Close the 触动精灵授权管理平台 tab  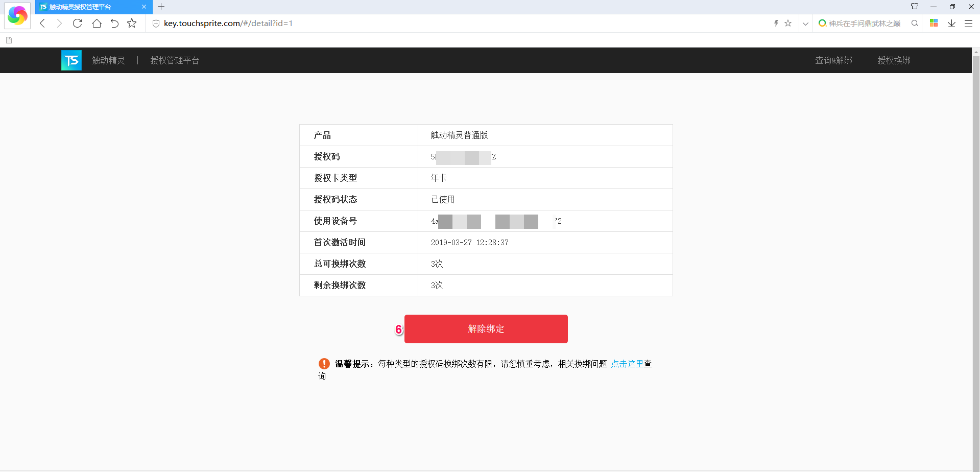coord(144,7)
